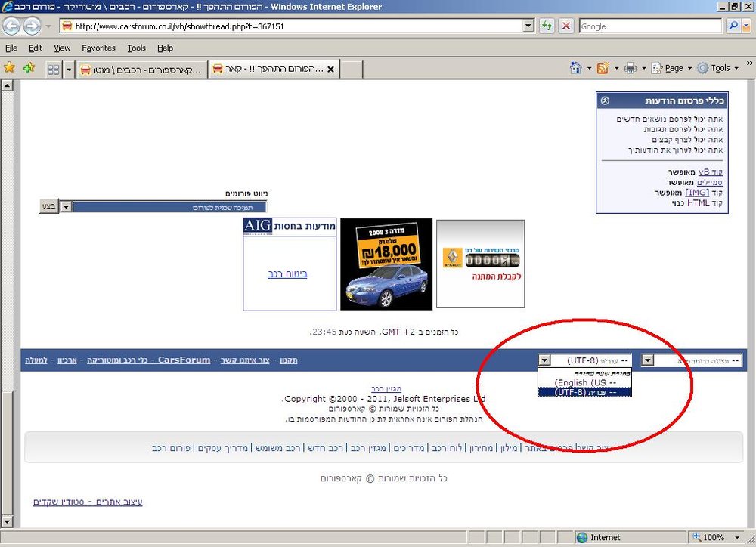
Task: Refresh the page with the green arrows icon
Action: click(x=547, y=26)
